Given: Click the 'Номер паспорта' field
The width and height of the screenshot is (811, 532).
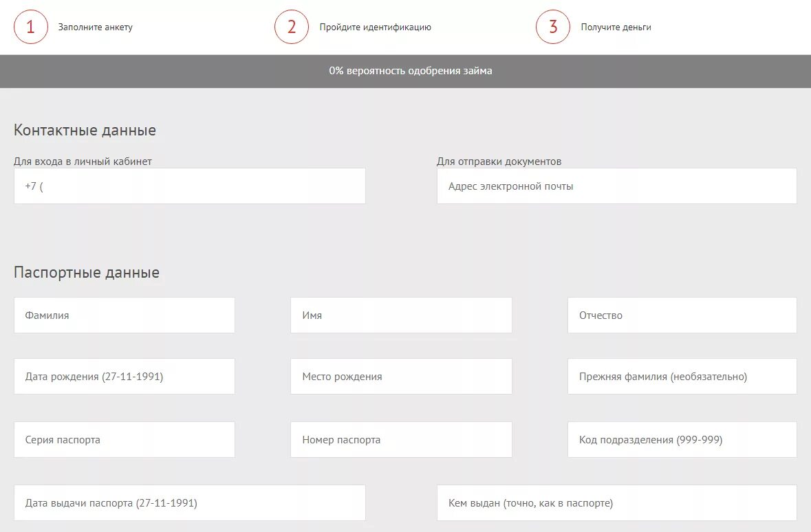Looking at the screenshot, I should (x=401, y=439).
